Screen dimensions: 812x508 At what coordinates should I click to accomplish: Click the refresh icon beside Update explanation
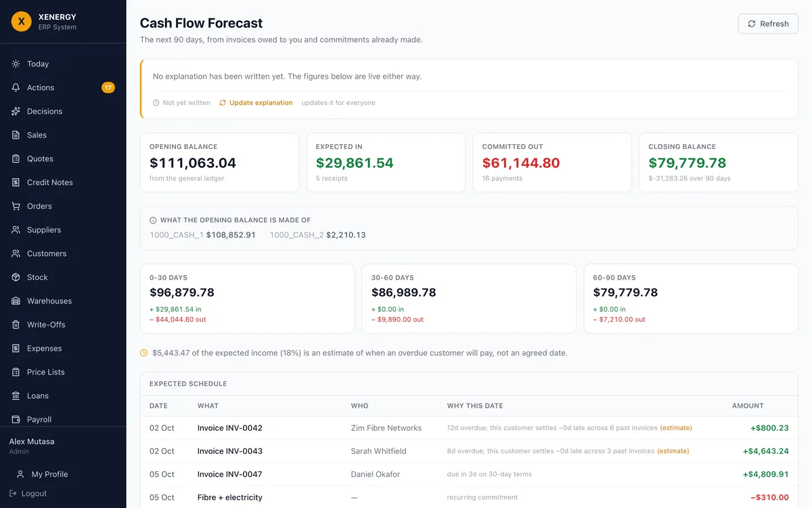point(223,103)
